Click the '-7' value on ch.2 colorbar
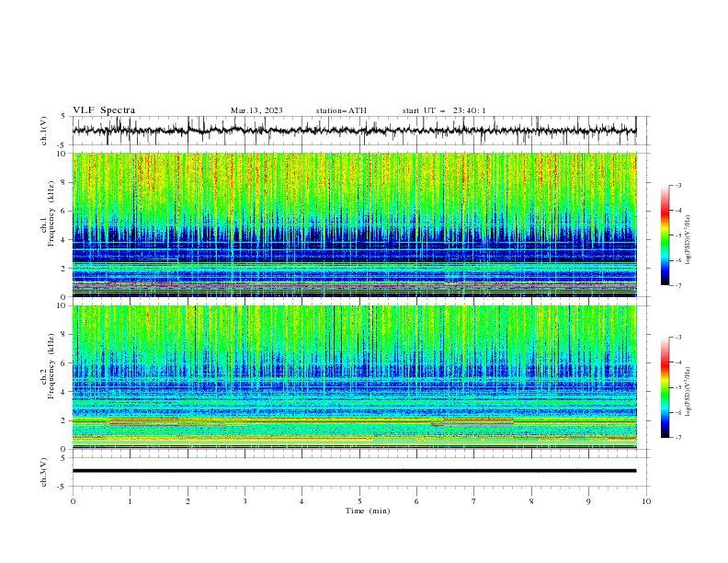 (677, 437)
